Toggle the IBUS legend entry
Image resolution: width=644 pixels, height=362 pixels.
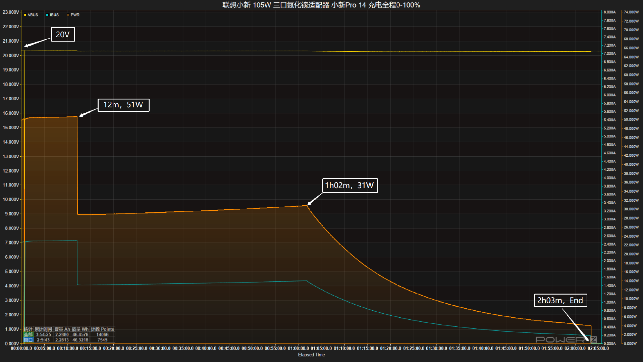[52, 15]
